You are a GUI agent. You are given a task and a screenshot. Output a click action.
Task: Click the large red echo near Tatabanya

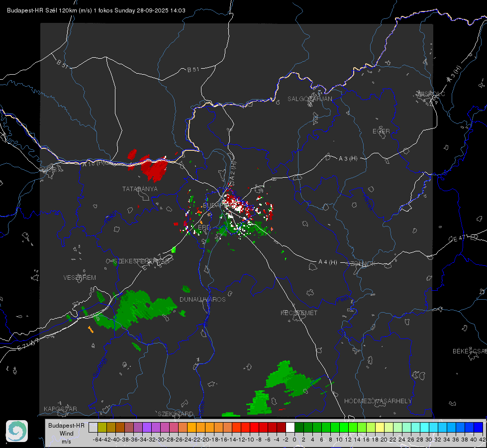(154, 169)
